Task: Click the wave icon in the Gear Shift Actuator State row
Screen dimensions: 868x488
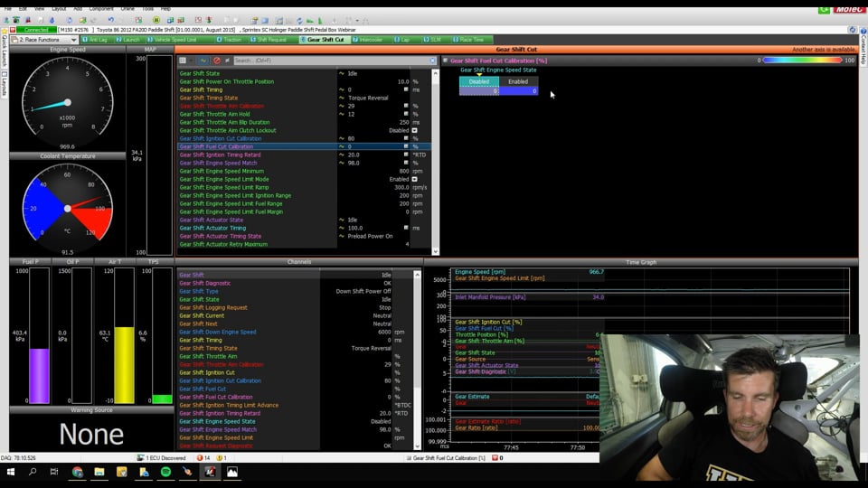Action: click(x=342, y=220)
